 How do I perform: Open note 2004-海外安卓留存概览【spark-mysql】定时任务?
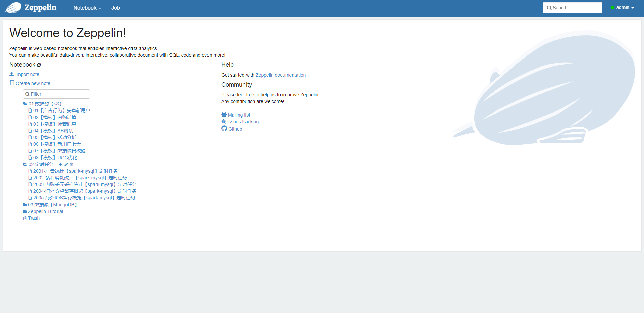pos(82,191)
